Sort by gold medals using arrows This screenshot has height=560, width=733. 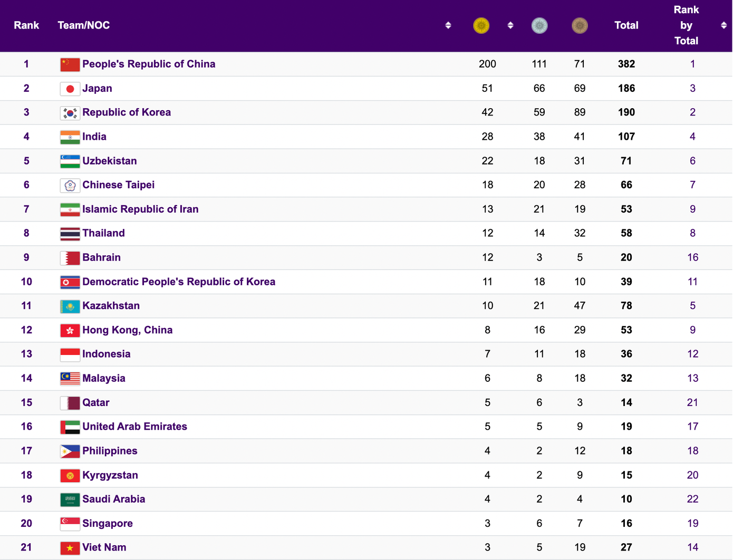[x=510, y=25]
